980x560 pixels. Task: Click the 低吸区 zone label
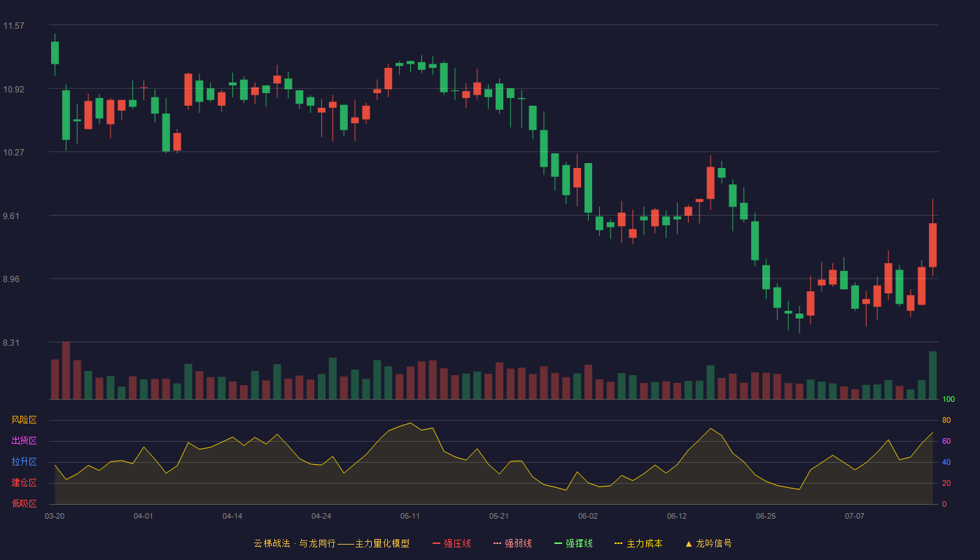coord(24,503)
